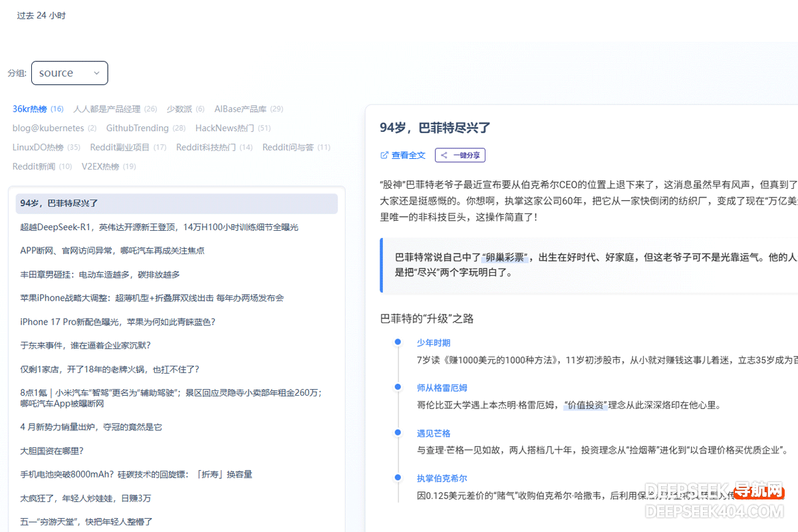The height and width of the screenshot is (532, 798).
Task: Open 大胆国资在哪里 article
Action: pos(52,451)
